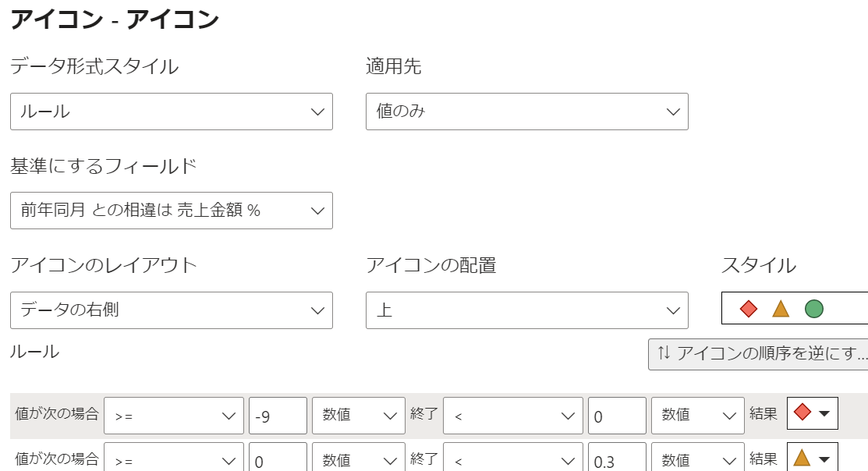Click the orange triangle icon in スタイル
The image size is (868, 471).
[x=781, y=310]
